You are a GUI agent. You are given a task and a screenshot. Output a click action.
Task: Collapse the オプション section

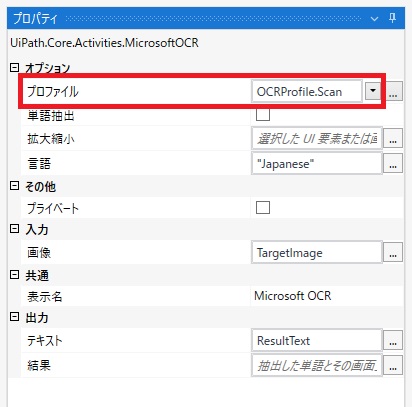coord(14,68)
